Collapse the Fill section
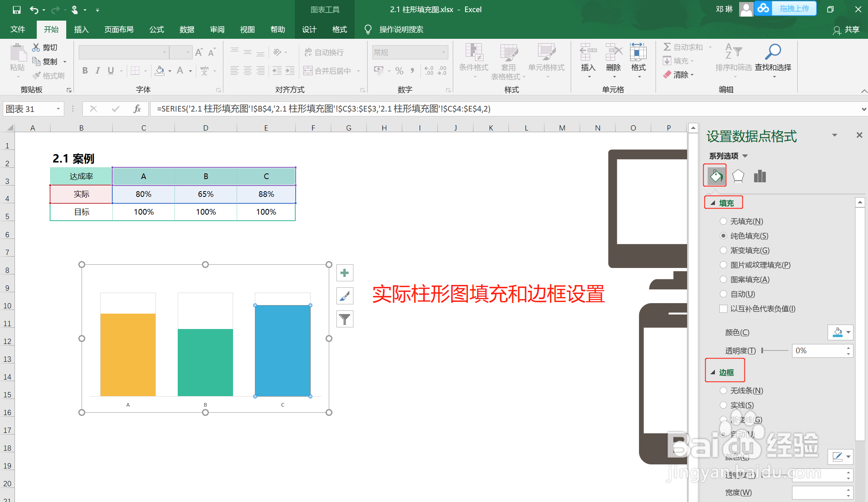 click(x=712, y=203)
